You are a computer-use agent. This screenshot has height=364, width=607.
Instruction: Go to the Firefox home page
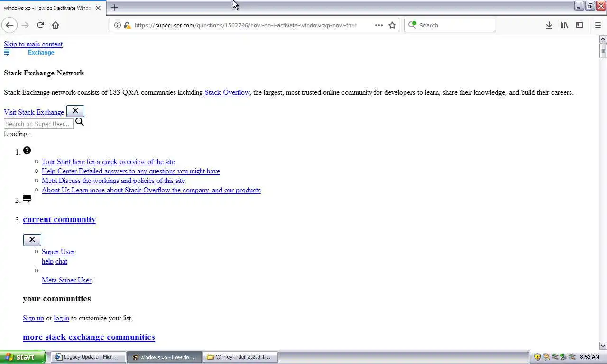pyautogui.click(x=55, y=25)
